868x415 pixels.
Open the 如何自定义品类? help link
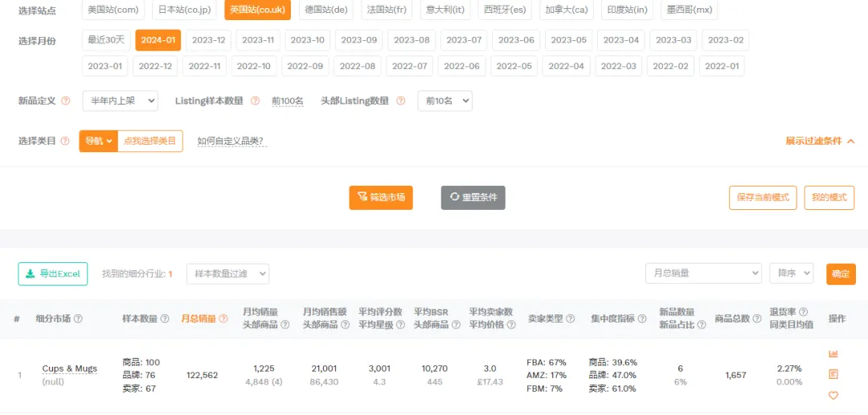click(231, 142)
